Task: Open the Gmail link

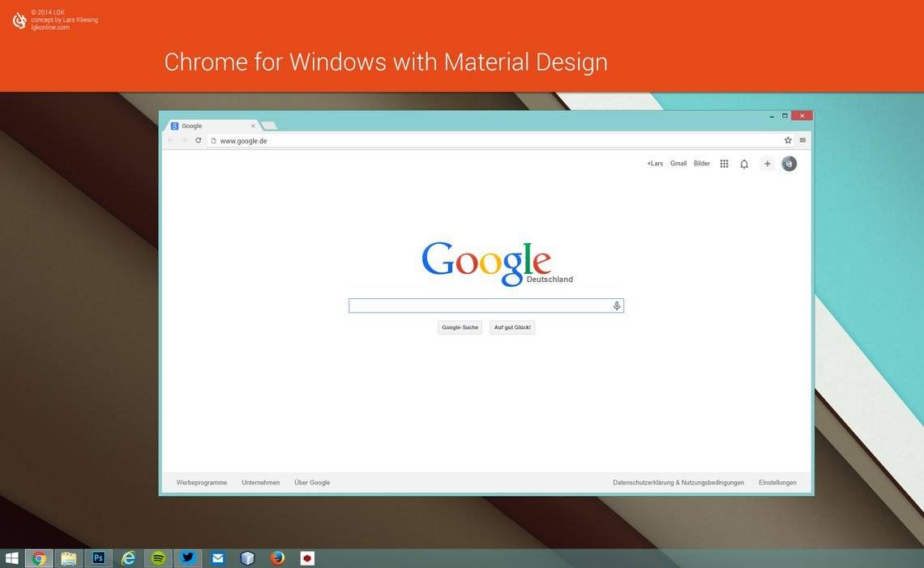Action: (678, 164)
